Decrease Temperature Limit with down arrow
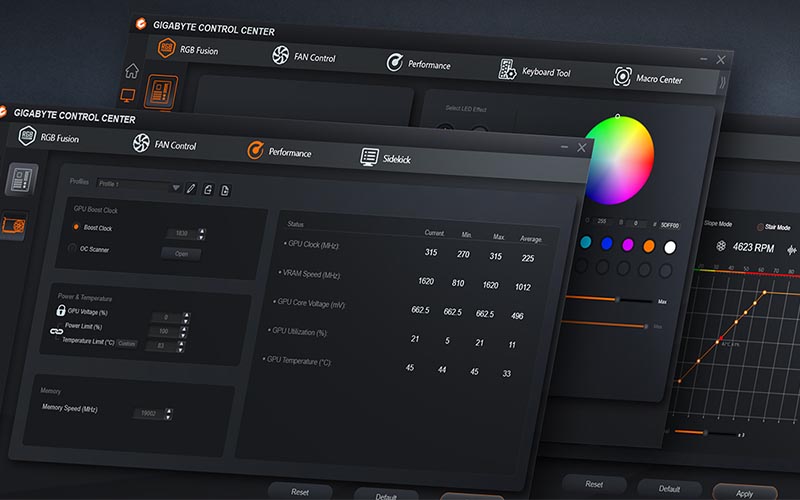The image size is (800, 500). 180,350
